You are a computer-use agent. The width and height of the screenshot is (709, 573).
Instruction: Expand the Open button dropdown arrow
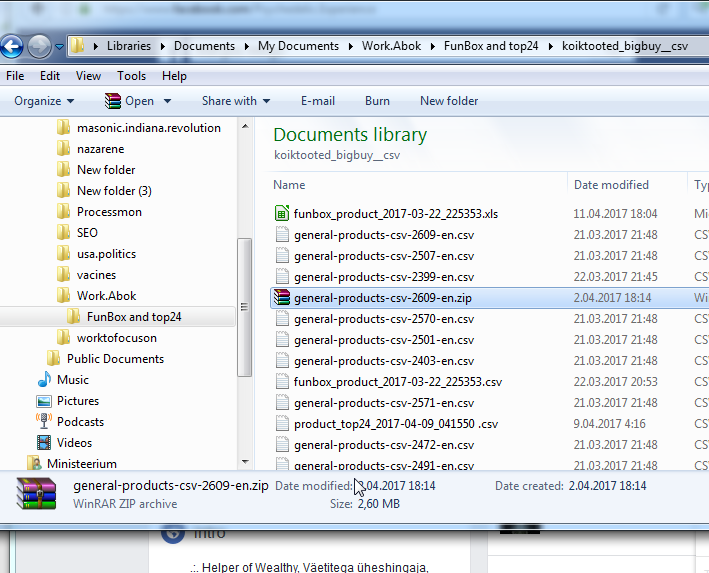point(167,101)
